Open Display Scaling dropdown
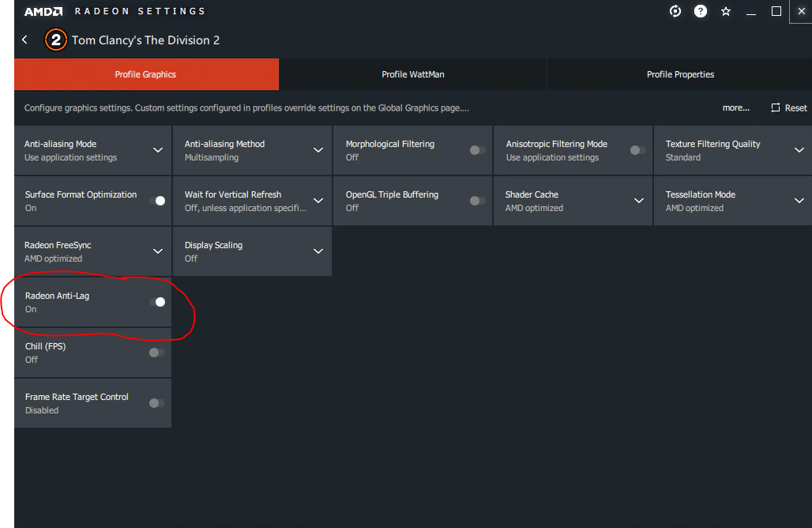This screenshot has height=528, width=812. coord(318,251)
